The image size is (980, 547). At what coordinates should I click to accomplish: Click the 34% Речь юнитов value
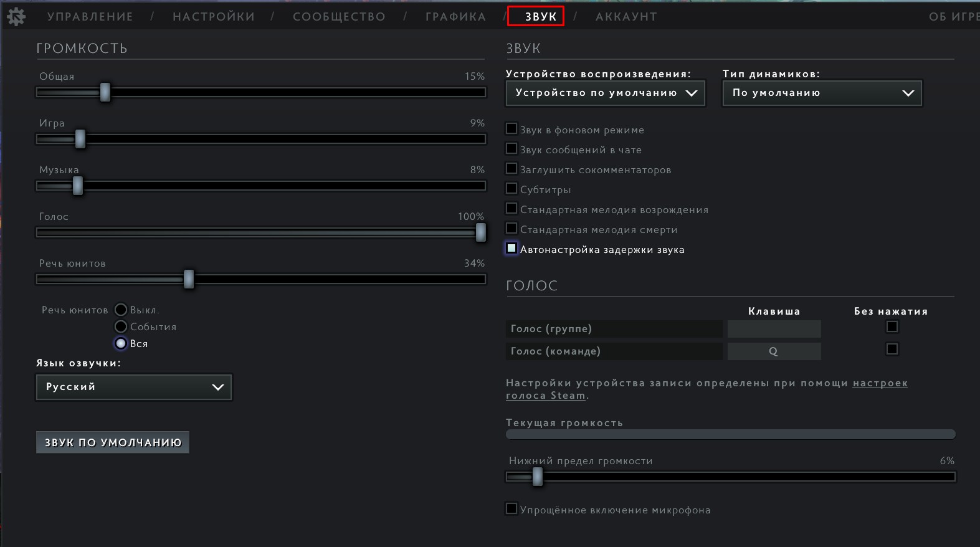474,263
